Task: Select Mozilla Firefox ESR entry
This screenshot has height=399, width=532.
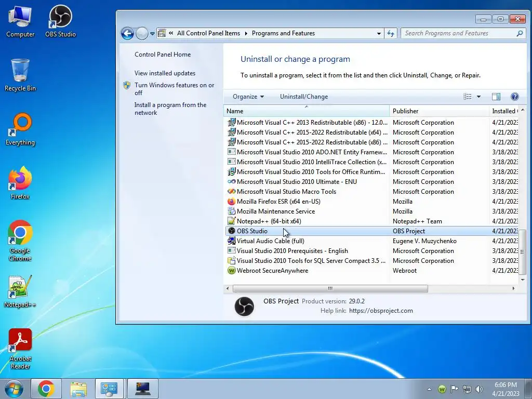Action: [x=371, y=201]
